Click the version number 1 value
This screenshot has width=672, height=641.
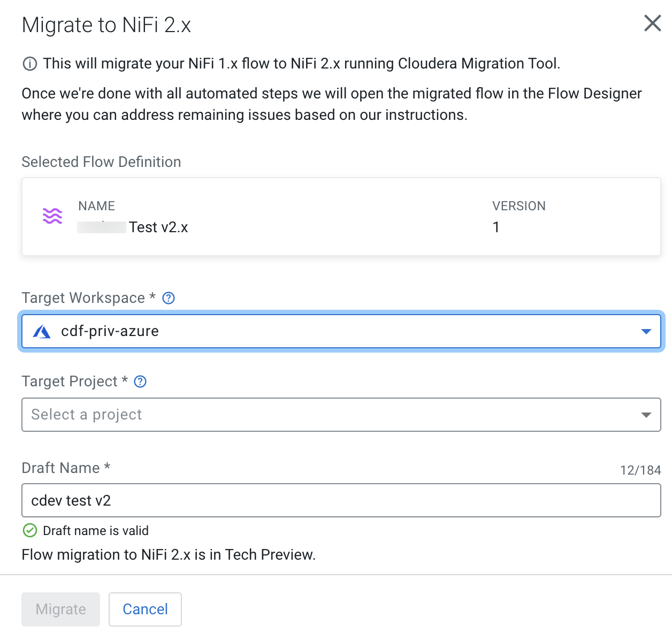point(496,227)
